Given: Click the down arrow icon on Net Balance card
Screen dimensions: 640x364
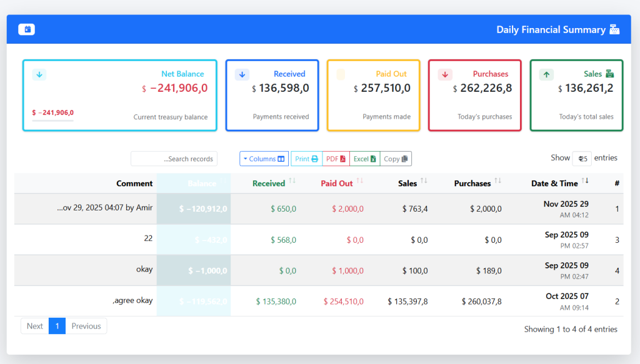Looking at the screenshot, I should pos(39,75).
